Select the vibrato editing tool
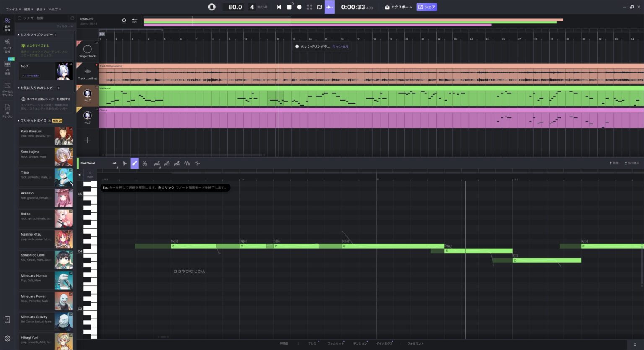Screen dimensions: 644x350 (187, 163)
